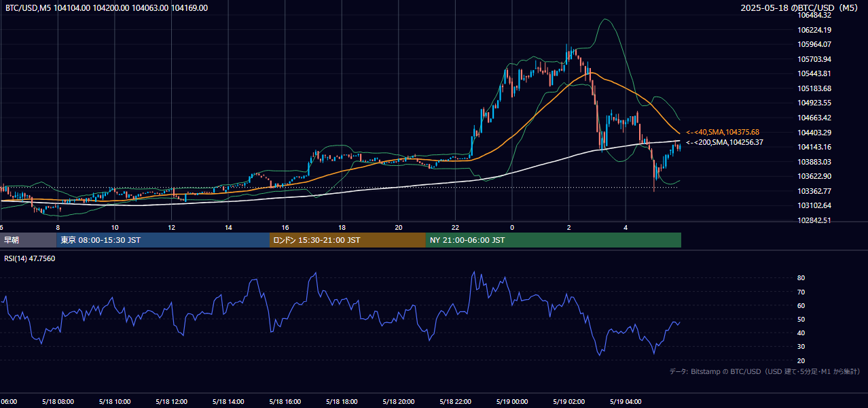Viewport: 868px width, 408px height.
Task: Click the 5/18 18:00 bottom date label
Action: (x=341, y=401)
